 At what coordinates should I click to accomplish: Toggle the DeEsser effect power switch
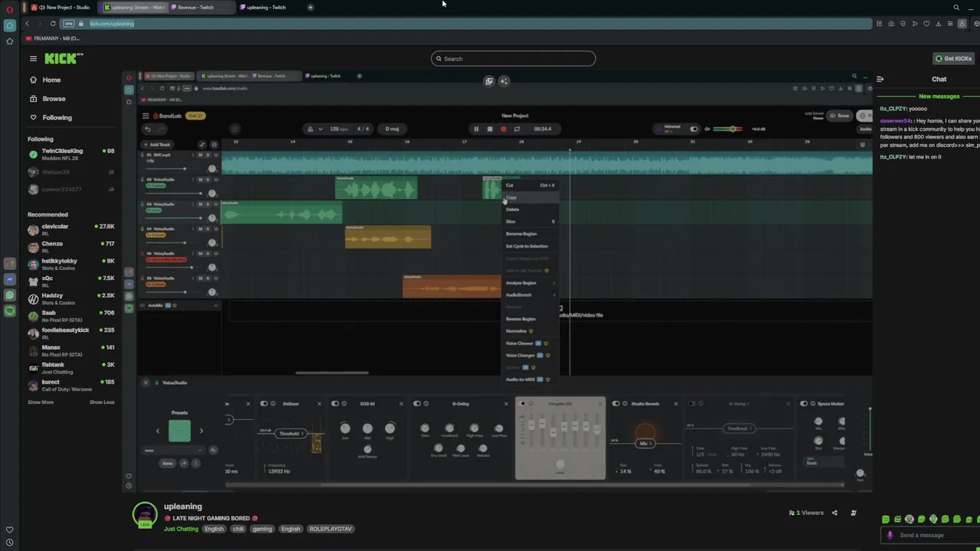point(263,403)
